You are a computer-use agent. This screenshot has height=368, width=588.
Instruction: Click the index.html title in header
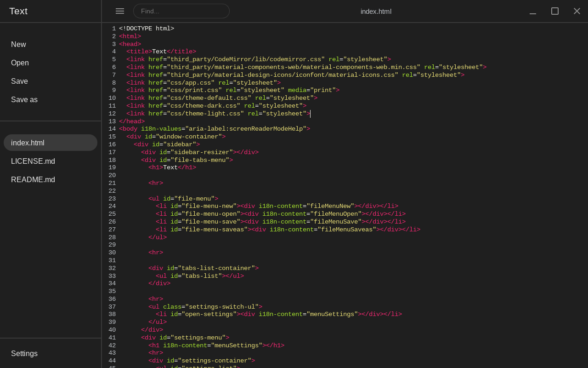click(x=376, y=11)
